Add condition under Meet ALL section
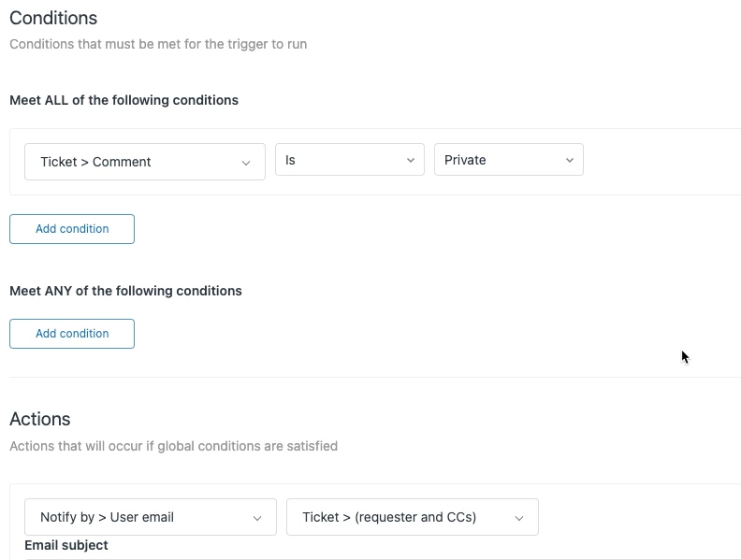Viewport: 741px width, 560px height. [72, 229]
